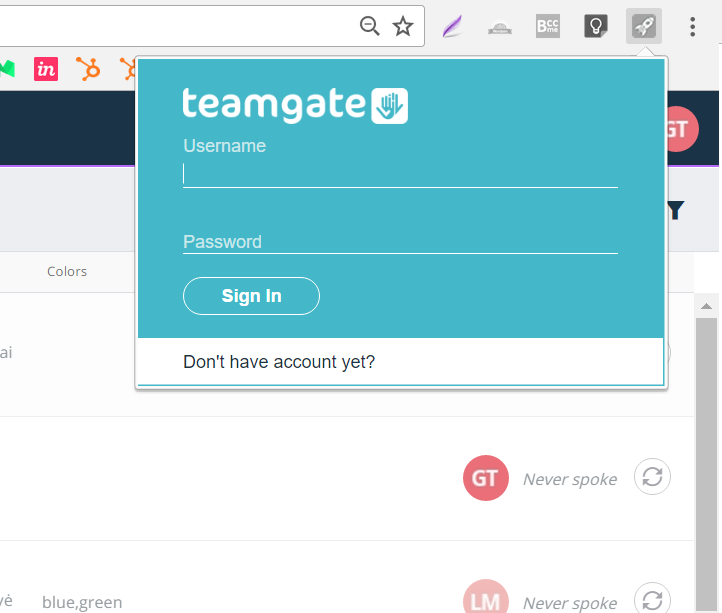
Task: Click the blue,green colors cell
Action: (x=82, y=602)
